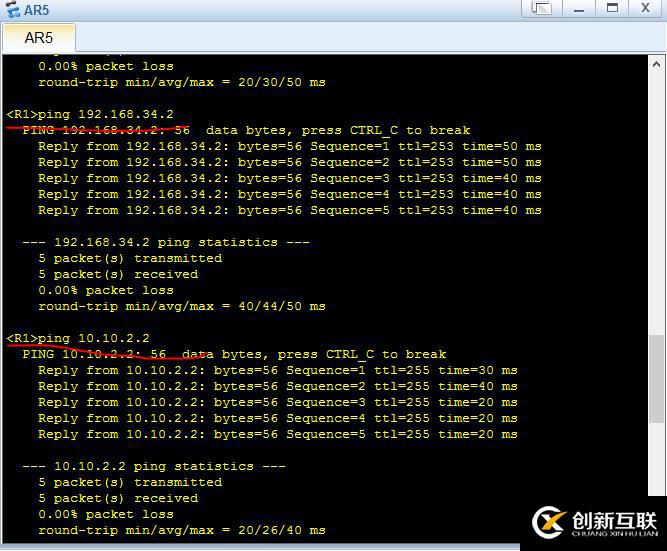The width and height of the screenshot is (667, 551).
Task: Click the 192.168.34.2 reply line Sequence=2
Action: coord(290,163)
